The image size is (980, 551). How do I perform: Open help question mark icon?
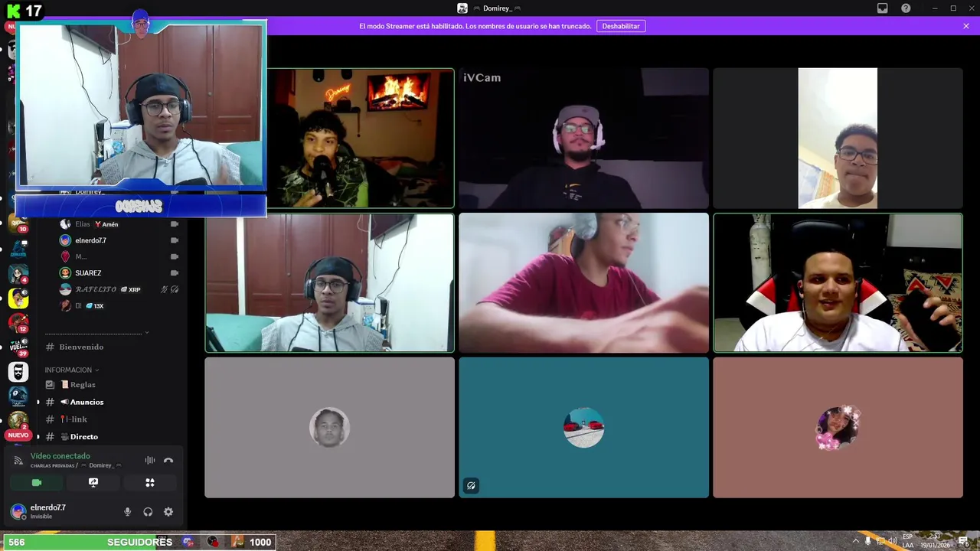906,8
